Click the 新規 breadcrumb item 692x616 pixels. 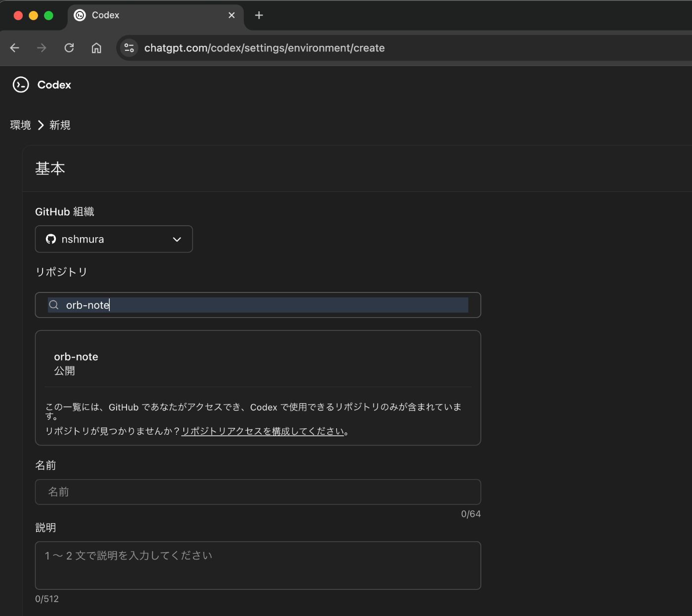coord(60,125)
